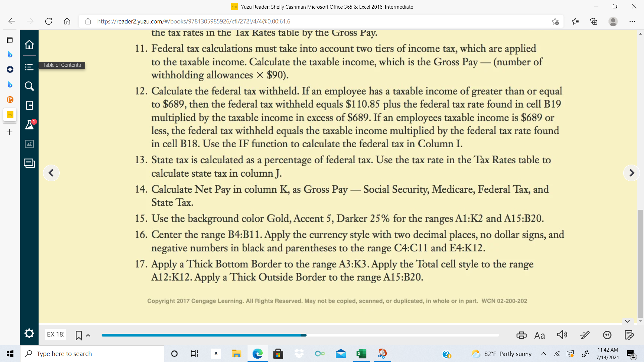This screenshot has height=362, width=644.
Task: Click the EX 18 page number field
Action: pyautogui.click(x=55, y=334)
